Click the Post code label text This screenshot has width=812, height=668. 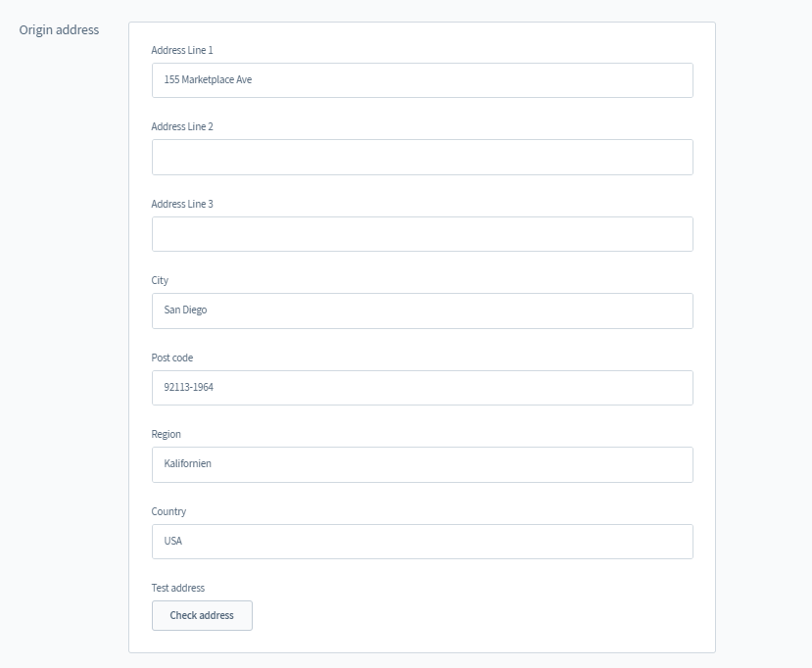(x=172, y=358)
